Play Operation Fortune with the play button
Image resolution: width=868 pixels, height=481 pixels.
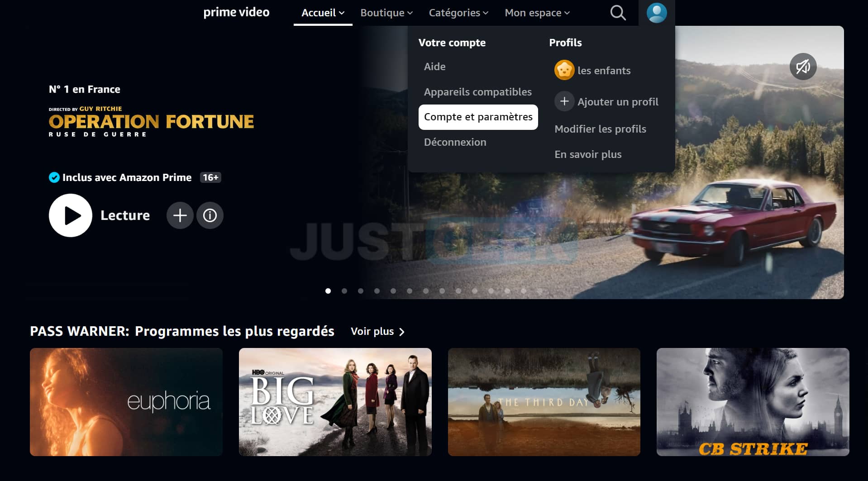pyautogui.click(x=71, y=215)
